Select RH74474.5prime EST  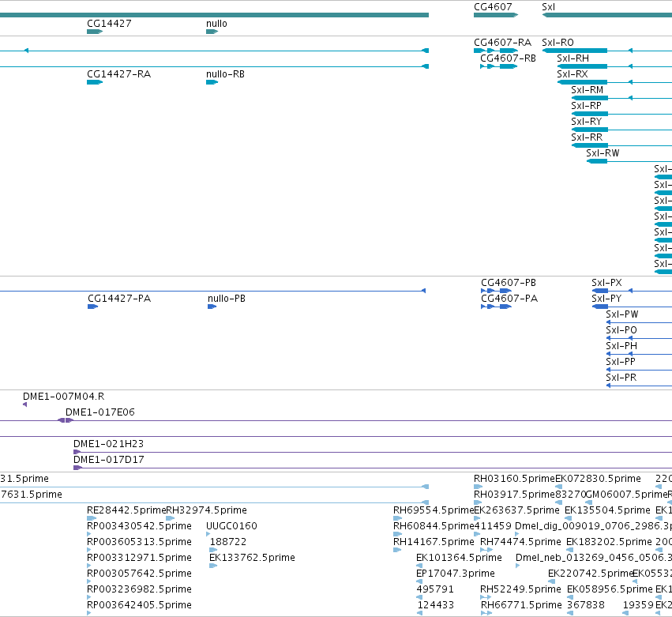(487, 550)
